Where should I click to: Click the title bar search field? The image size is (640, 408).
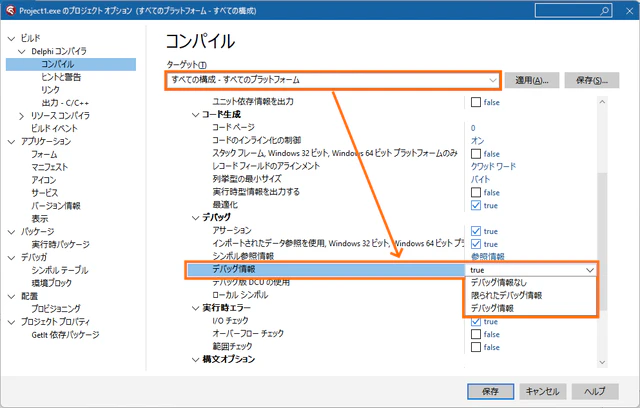click(x=573, y=11)
